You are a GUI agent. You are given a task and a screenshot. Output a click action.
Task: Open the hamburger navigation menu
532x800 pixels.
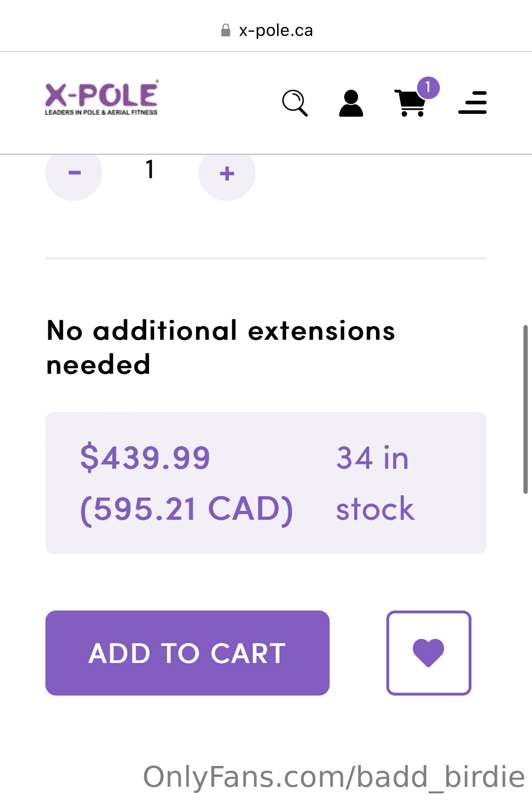tap(472, 103)
